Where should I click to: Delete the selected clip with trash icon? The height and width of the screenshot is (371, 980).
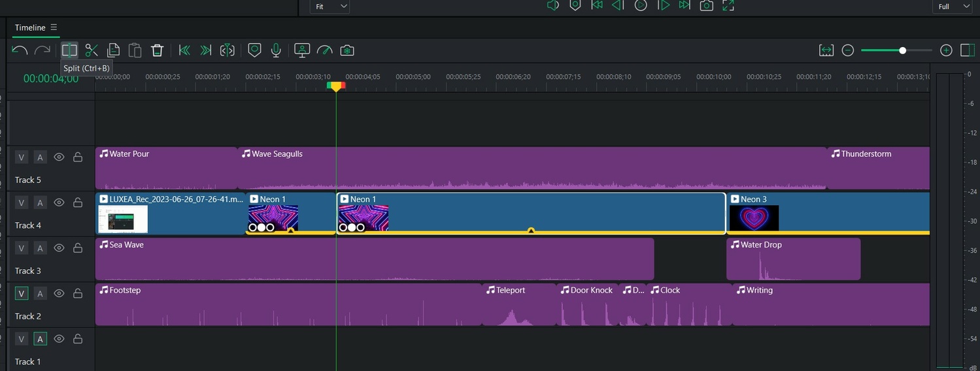pyautogui.click(x=157, y=50)
